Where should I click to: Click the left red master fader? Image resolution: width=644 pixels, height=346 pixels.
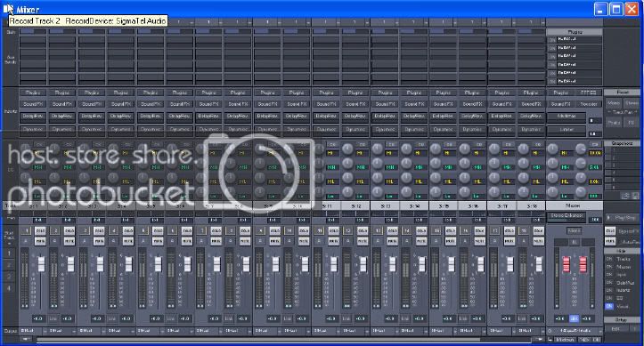tap(566, 264)
